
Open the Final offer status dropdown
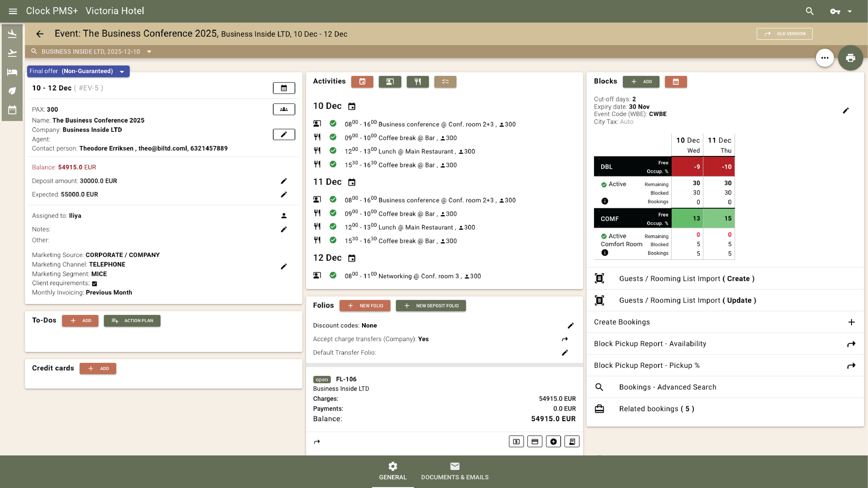tap(78, 71)
